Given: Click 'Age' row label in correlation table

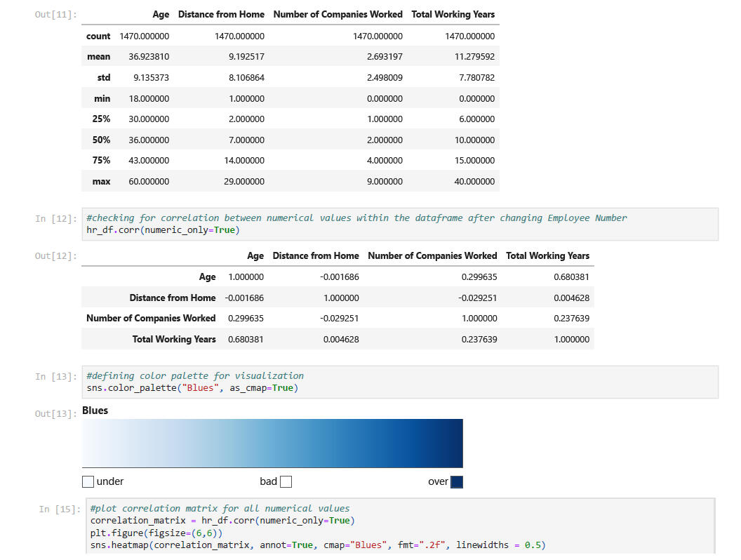Looking at the screenshot, I should coord(208,277).
